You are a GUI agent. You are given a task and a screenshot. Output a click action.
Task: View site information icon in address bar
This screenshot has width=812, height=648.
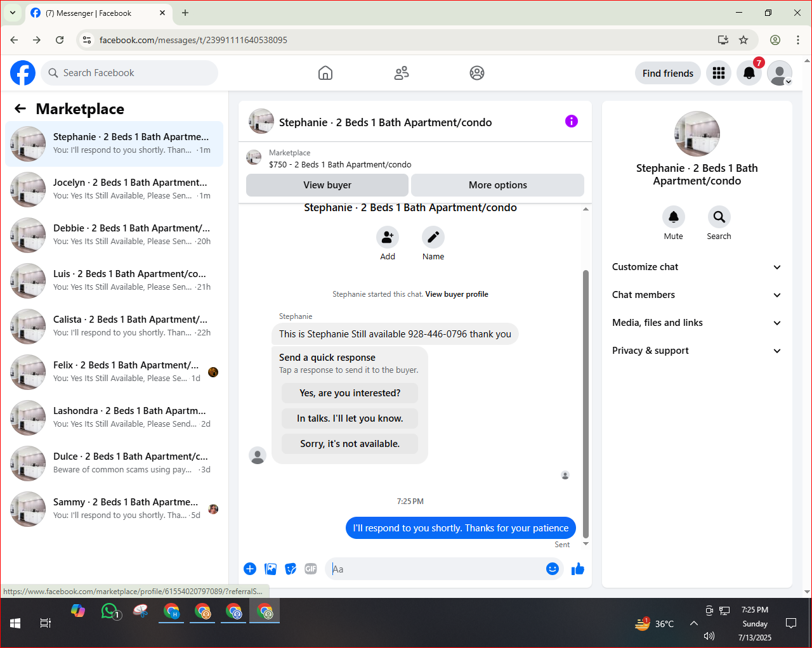(87, 40)
